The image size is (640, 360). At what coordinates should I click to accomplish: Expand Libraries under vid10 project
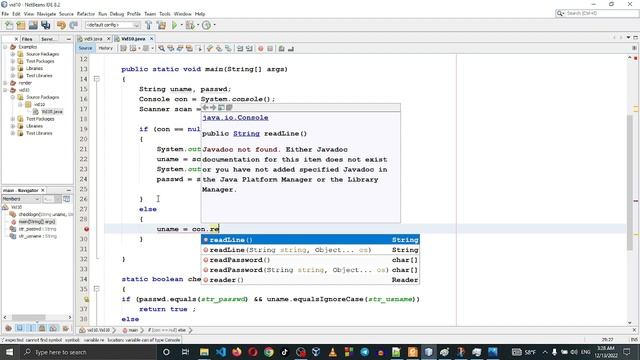tap(13, 126)
